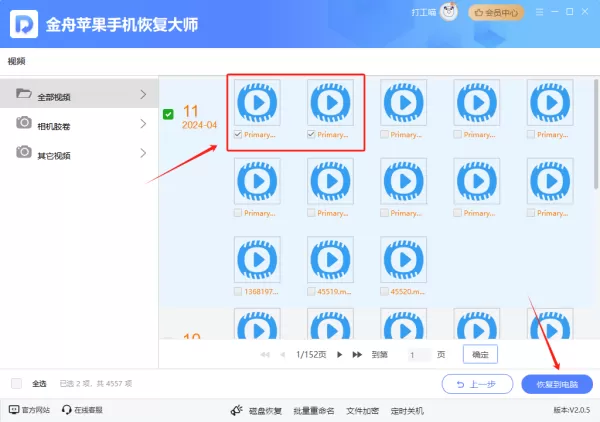Select 全部视频 in the sidebar
The image size is (600, 422).
tap(79, 94)
